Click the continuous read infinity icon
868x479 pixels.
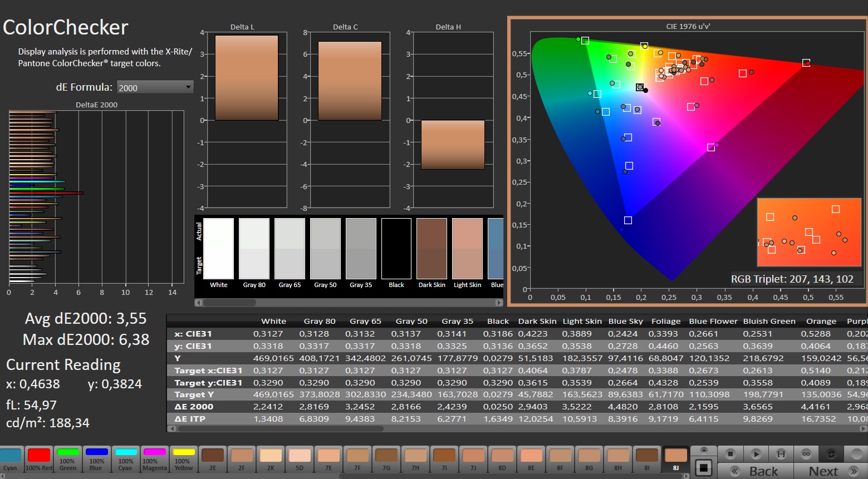click(806, 454)
